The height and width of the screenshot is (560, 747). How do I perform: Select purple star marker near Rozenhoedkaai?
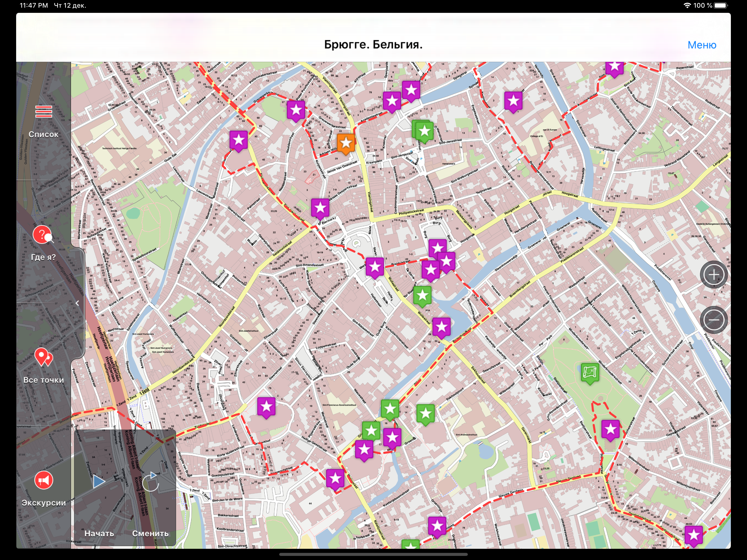(x=441, y=328)
